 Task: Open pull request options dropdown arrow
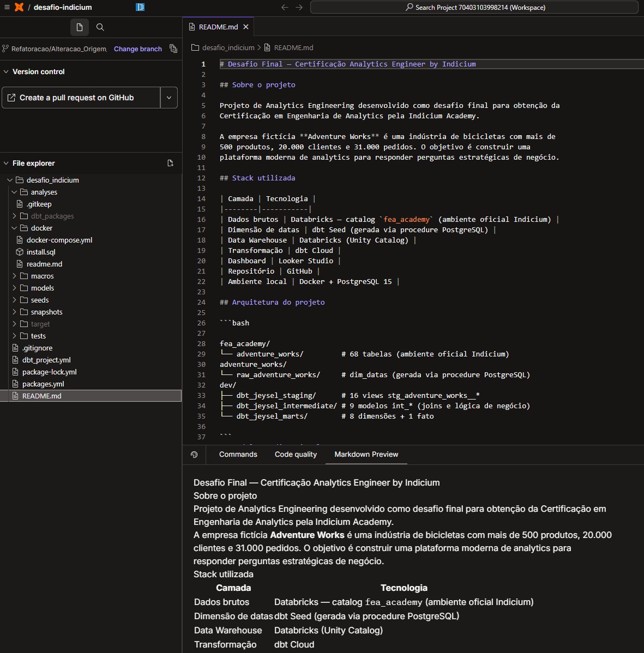169,98
